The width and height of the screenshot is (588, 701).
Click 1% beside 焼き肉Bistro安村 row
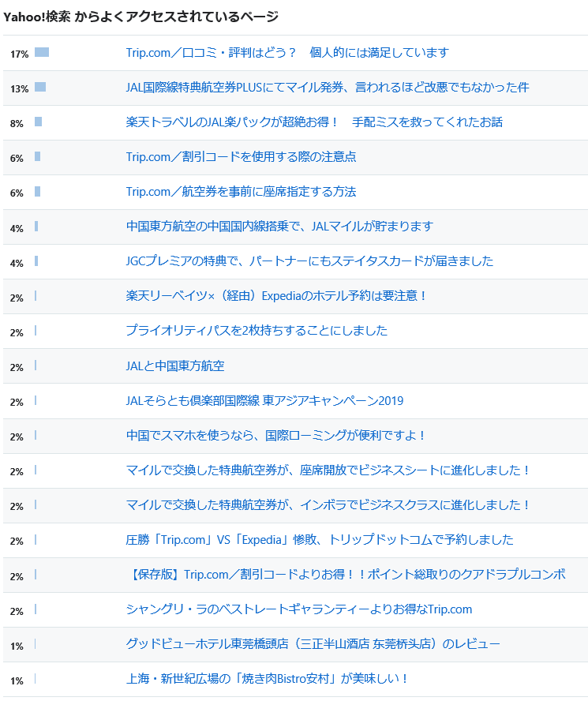tap(17, 681)
